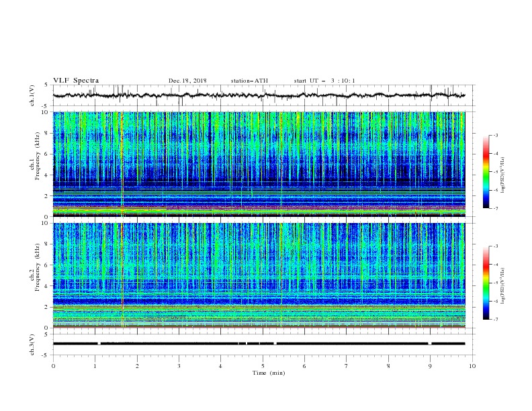Image resolution: width=532 pixels, height=411 pixels.
Task: Click the ch.1 voltage waveform trace
Action: (259, 95)
